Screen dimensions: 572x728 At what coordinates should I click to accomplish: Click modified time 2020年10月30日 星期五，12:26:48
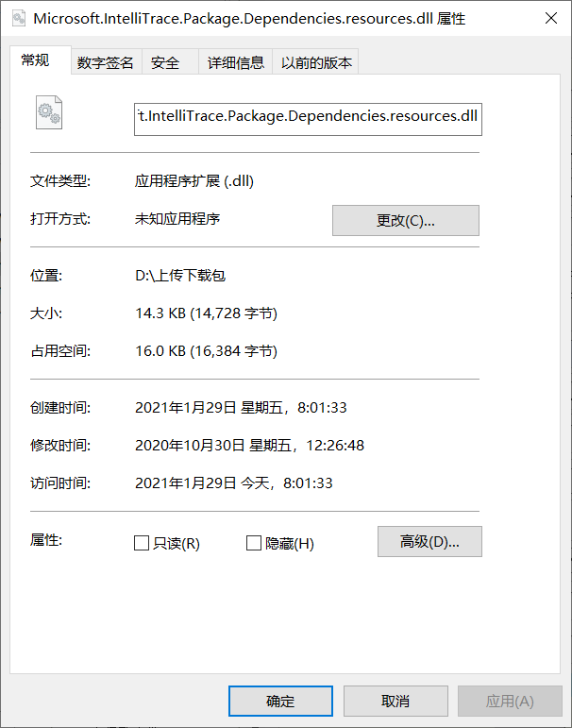250,446
